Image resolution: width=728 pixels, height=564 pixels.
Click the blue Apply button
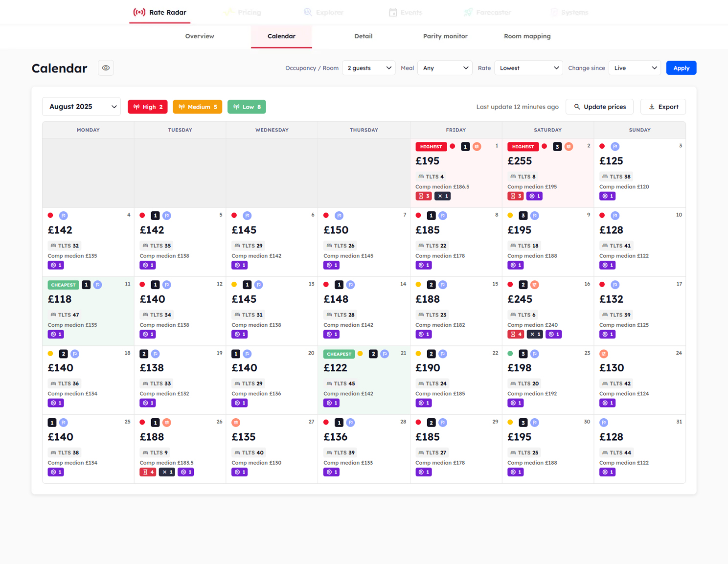681,68
